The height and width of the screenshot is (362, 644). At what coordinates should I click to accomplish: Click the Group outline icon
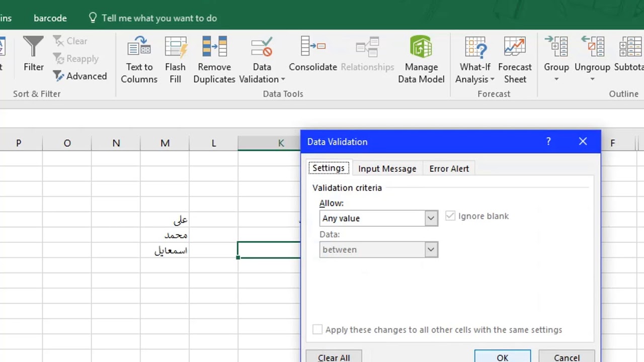tap(556, 46)
